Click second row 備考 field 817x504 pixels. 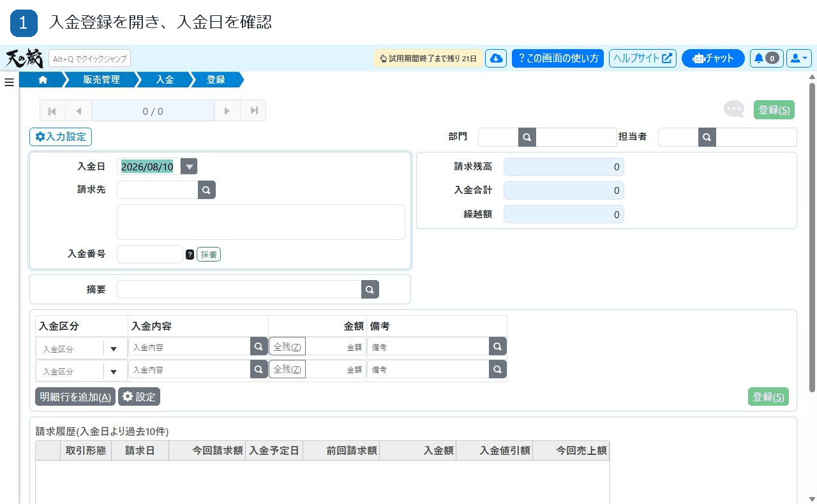pos(428,369)
